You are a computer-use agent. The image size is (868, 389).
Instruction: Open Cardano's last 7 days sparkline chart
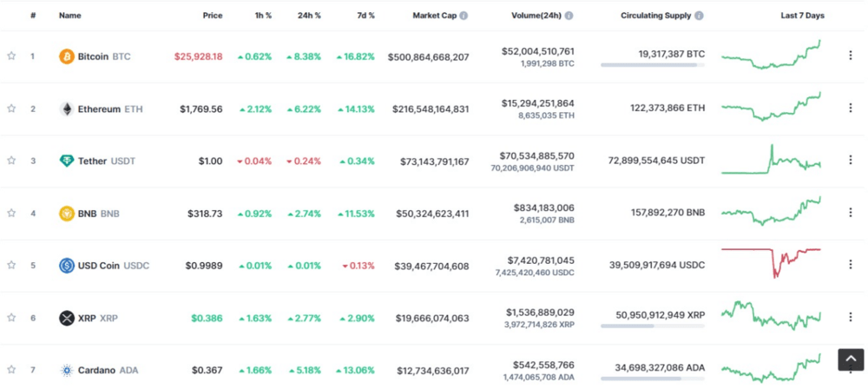771,368
